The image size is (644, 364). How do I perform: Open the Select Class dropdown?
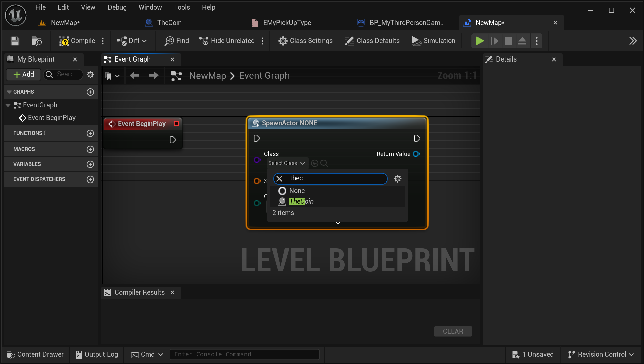tap(287, 163)
